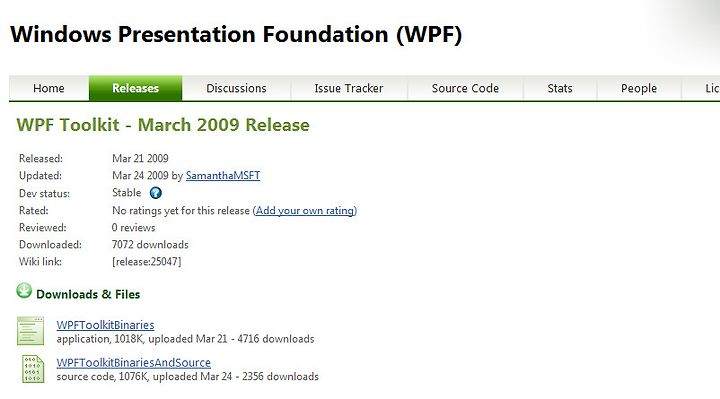This screenshot has height=399, width=720.
Task: Switch to the Discussions tab
Action: coord(236,88)
